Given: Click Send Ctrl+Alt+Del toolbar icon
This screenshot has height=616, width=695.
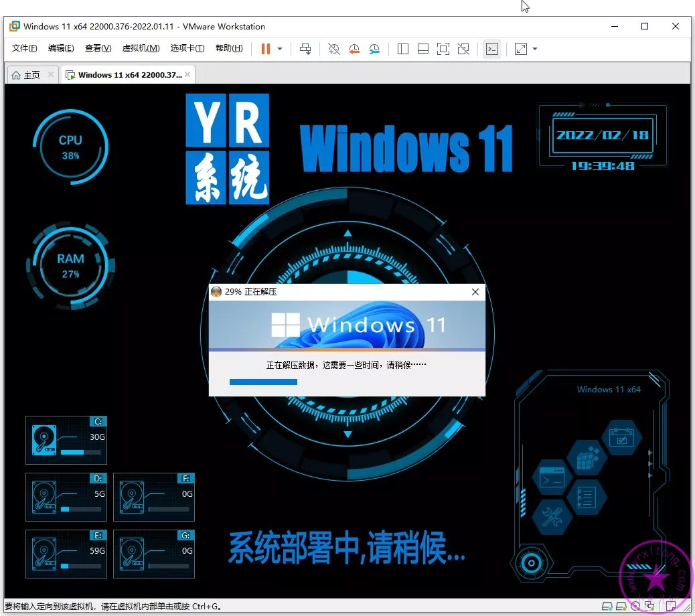Looking at the screenshot, I should (305, 49).
